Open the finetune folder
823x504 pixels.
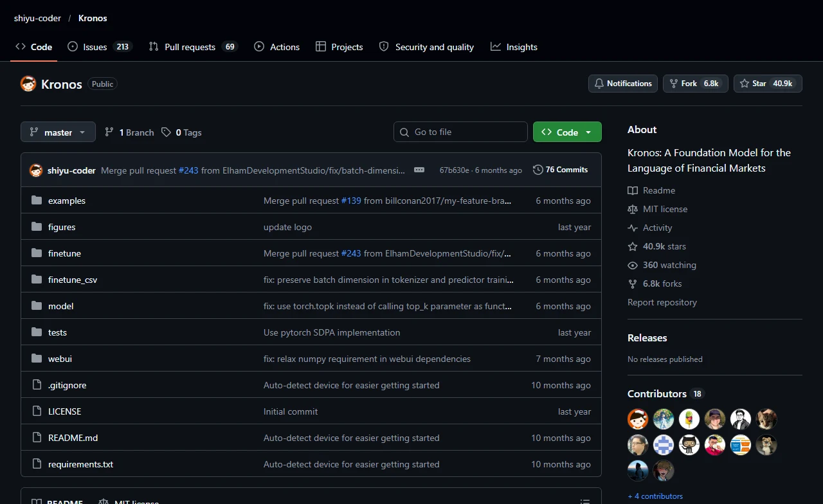click(64, 253)
